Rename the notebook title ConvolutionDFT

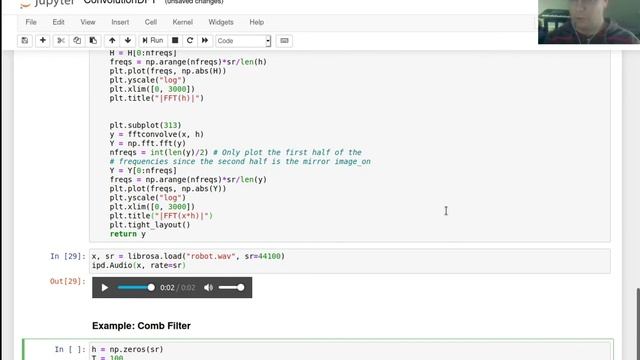click(120, 2)
